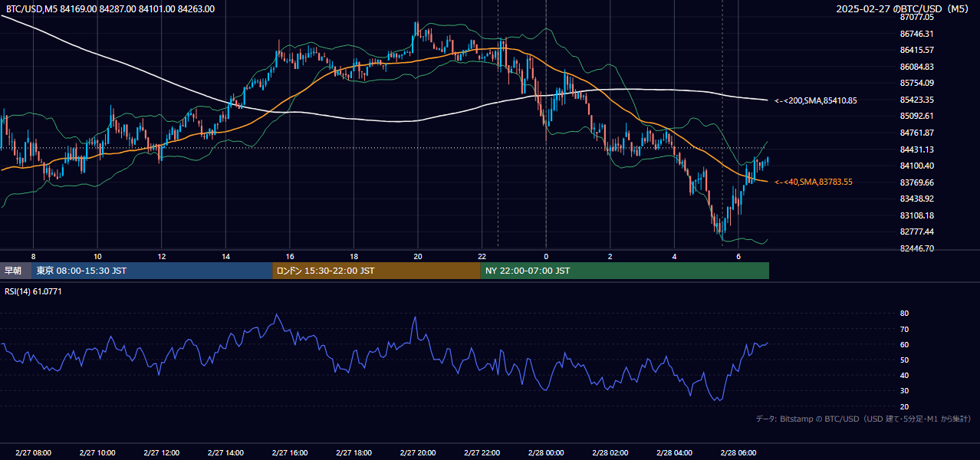
Task: Click price axis value 85754.09
Action: click(916, 83)
